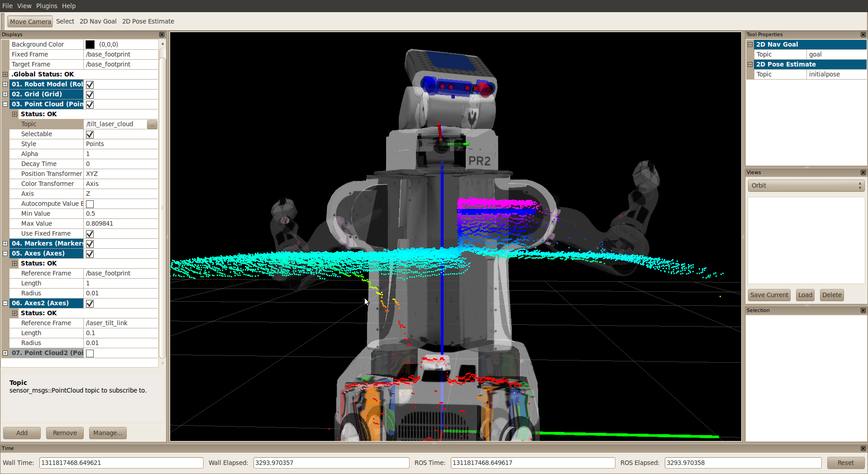
Task: Open the Plugins menu
Action: pos(47,6)
